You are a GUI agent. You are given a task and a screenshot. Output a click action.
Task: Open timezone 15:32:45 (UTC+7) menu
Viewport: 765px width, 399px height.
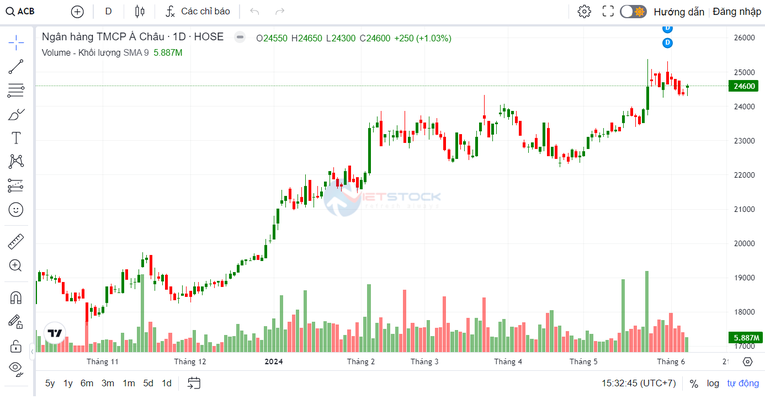tap(639, 383)
